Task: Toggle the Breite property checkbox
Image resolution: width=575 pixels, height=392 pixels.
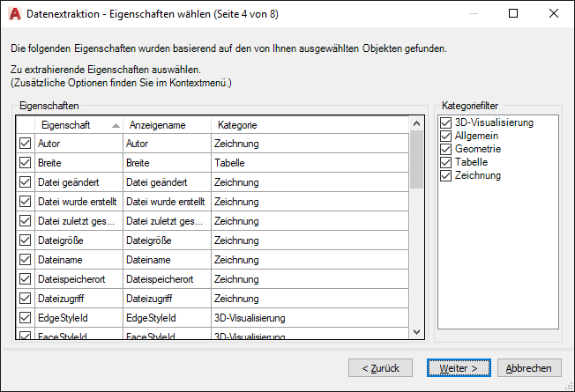Action: click(25, 163)
